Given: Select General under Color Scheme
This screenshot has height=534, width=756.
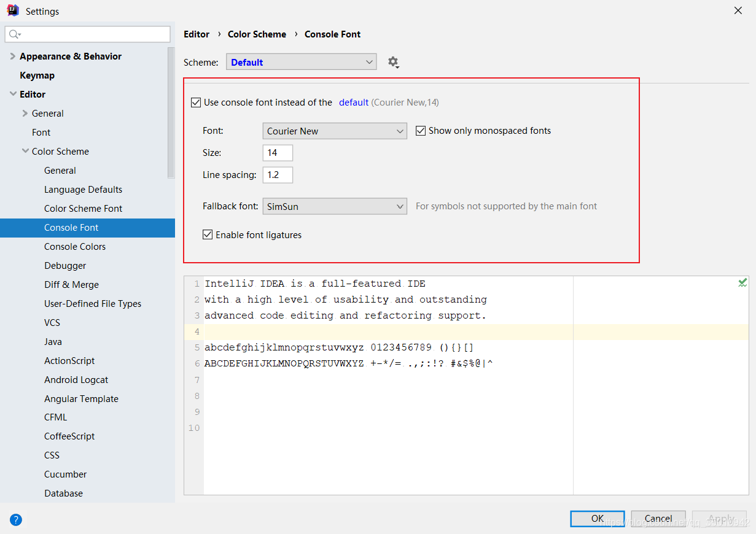Looking at the screenshot, I should coord(60,171).
